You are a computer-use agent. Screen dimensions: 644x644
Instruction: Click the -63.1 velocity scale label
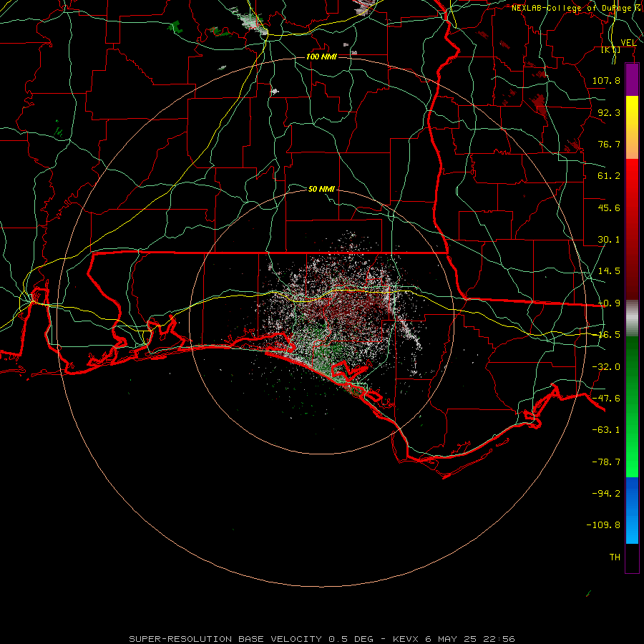606,430
